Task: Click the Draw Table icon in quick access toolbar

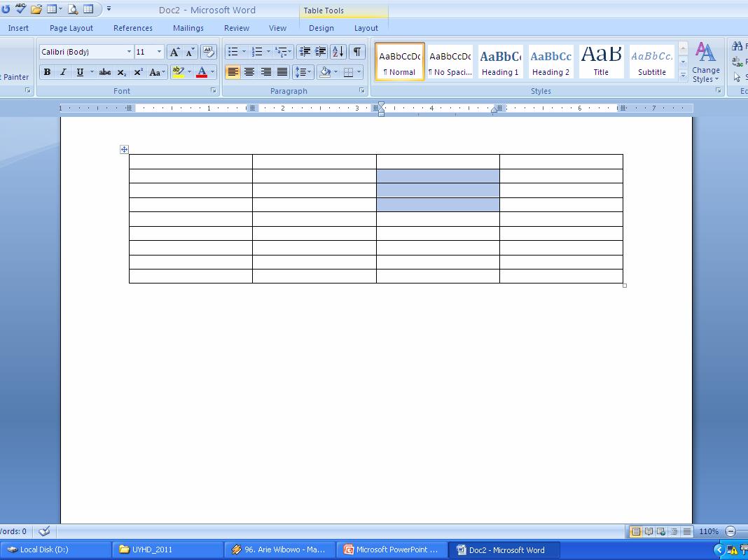Action: 88,9
